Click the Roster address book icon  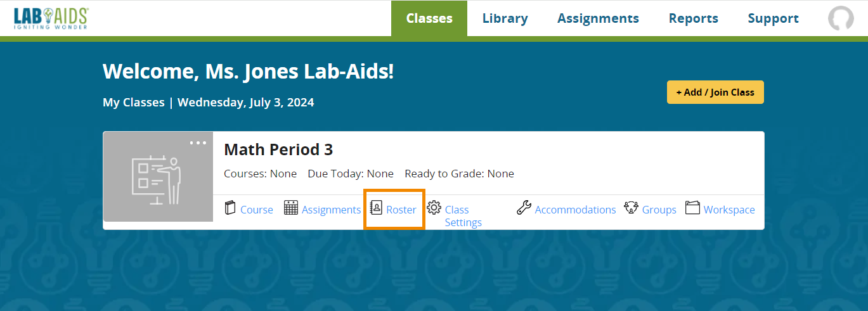tap(376, 208)
